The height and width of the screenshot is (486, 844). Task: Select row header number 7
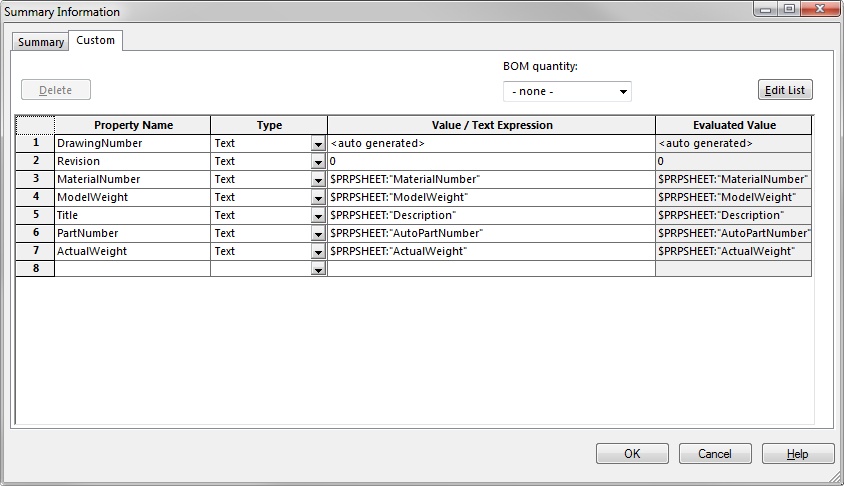coord(36,251)
